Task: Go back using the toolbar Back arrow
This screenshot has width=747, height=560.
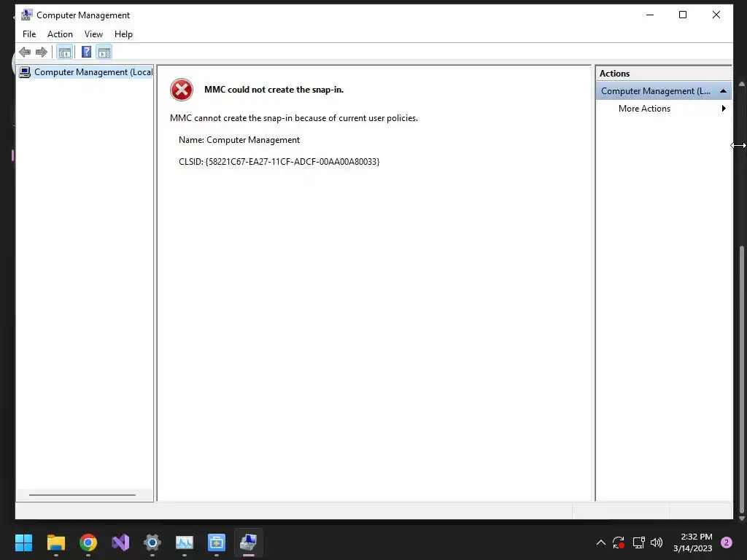Action: click(25, 52)
